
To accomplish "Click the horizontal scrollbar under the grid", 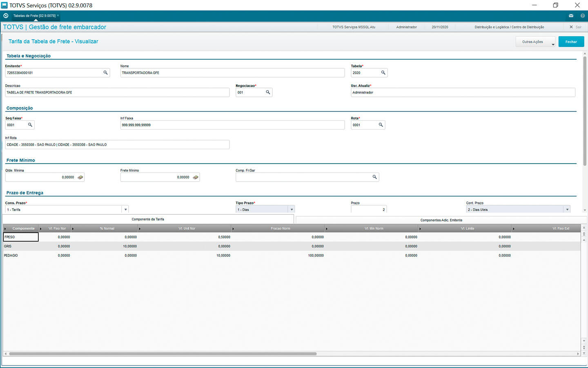I will (163, 354).
